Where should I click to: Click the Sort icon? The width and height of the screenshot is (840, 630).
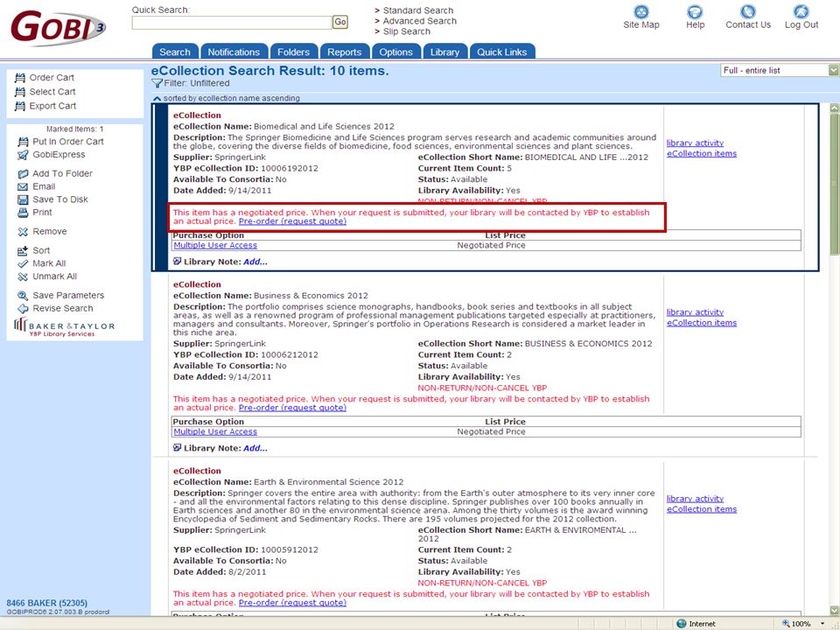tap(23, 251)
